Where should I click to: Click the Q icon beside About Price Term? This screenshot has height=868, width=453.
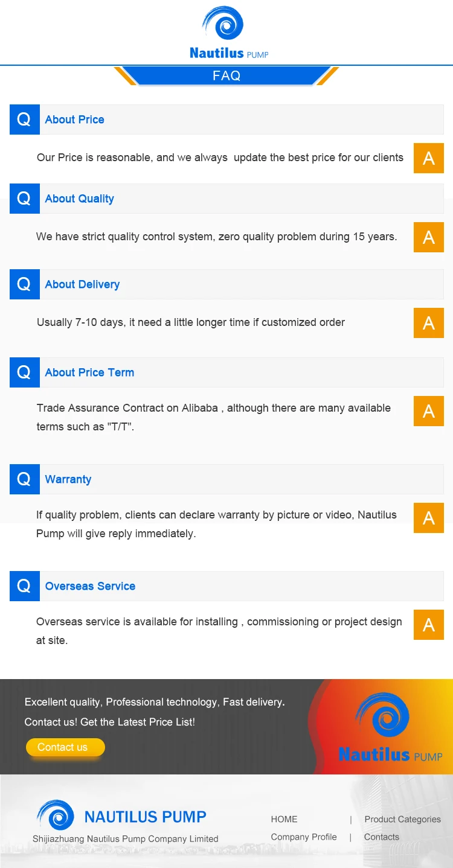click(24, 372)
